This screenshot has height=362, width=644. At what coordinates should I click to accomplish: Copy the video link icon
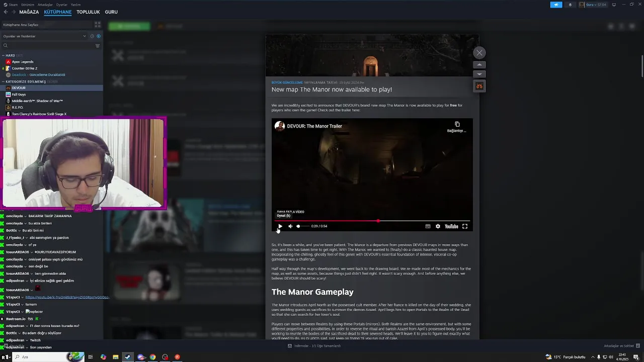click(457, 127)
